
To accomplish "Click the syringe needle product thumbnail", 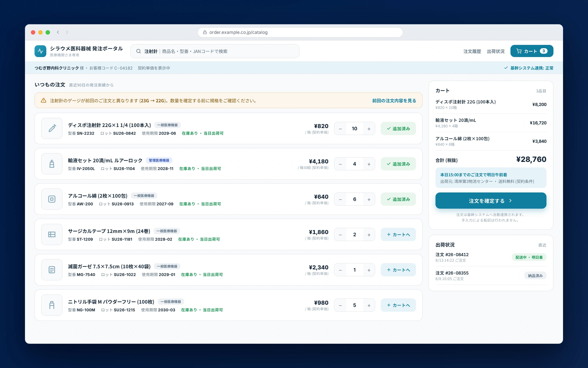I will tap(52, 128).
